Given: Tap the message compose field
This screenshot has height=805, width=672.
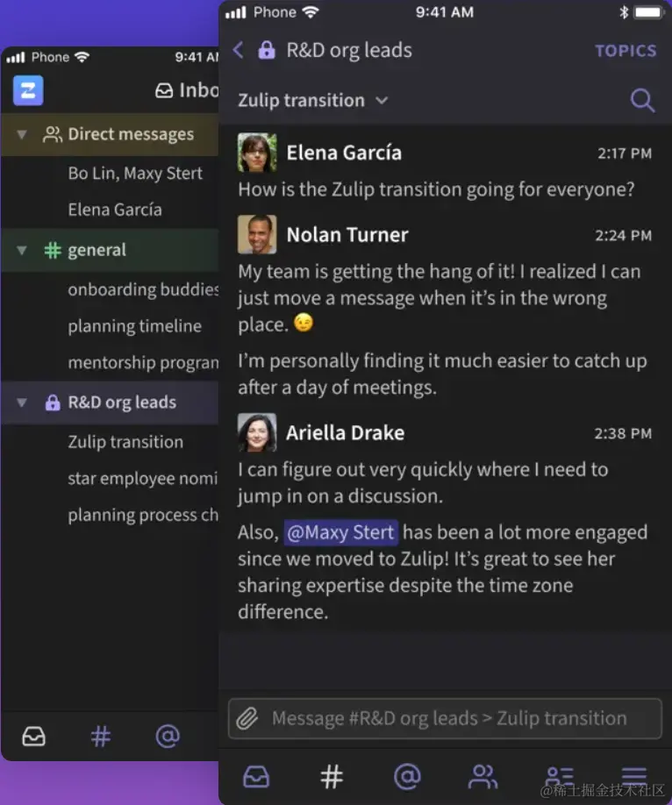Looking at the screenshot, I should coord(449,719).
